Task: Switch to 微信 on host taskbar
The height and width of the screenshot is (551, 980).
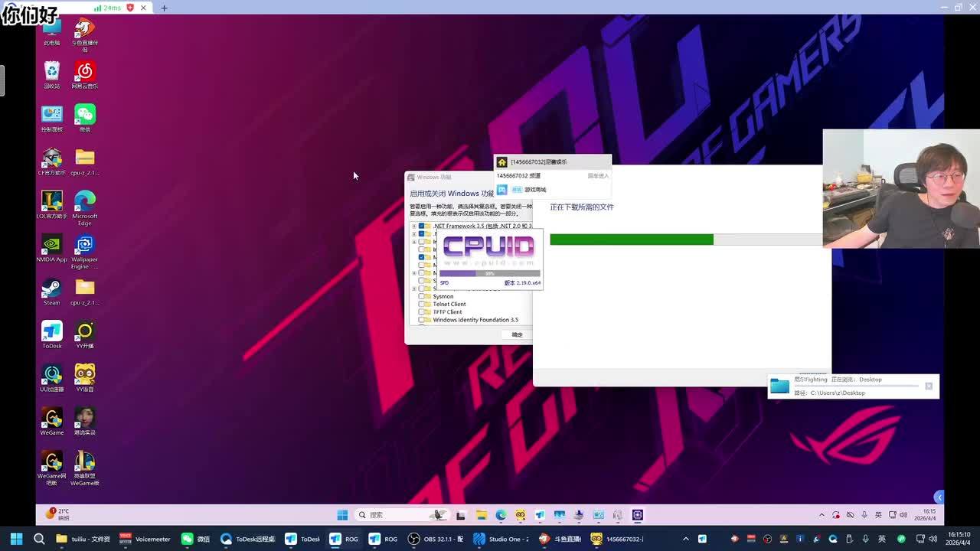Action: [195, 539]
